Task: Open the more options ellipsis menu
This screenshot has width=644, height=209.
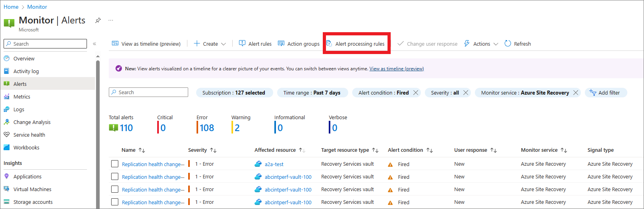Action: click(x=111, y=20)
